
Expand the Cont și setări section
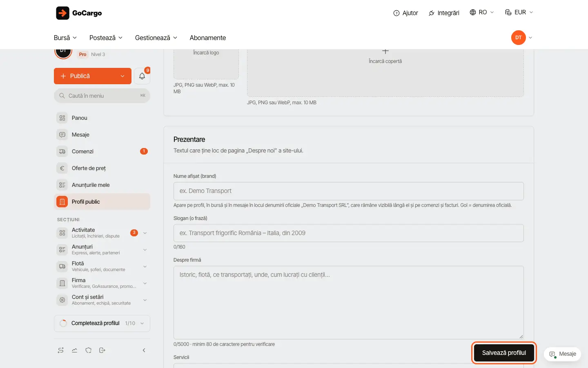click(x=145, y=300)
